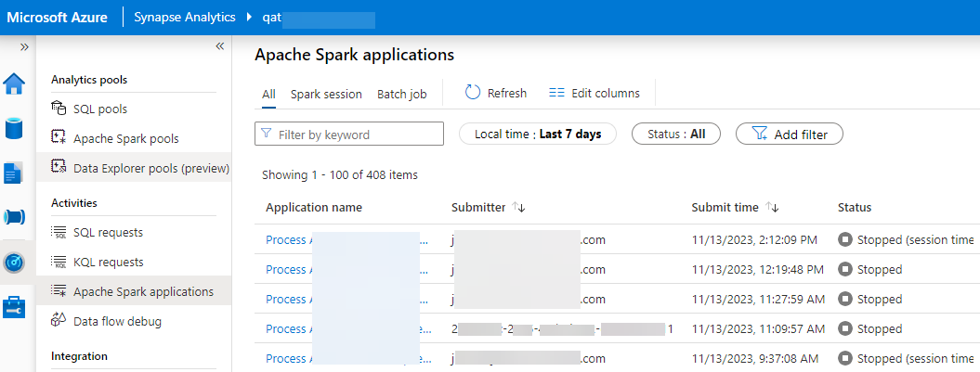
Task: Sort by the Submitter column arrows
Action: coord(518,207)
